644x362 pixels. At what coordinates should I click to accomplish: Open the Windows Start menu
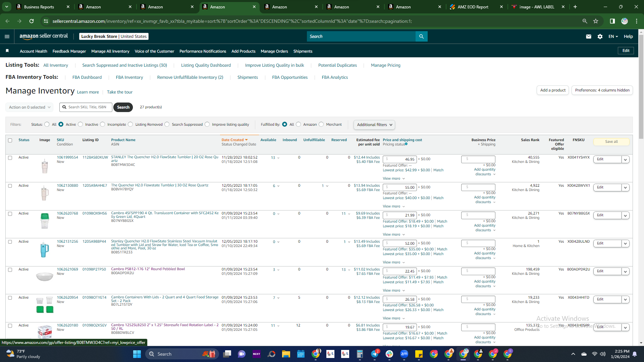click(137, 354)
